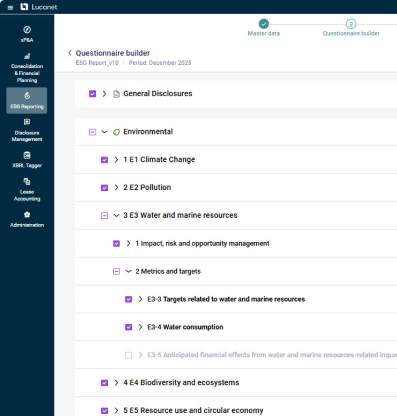Uncheck the E3-4 Water consumption checkbox

128,327
